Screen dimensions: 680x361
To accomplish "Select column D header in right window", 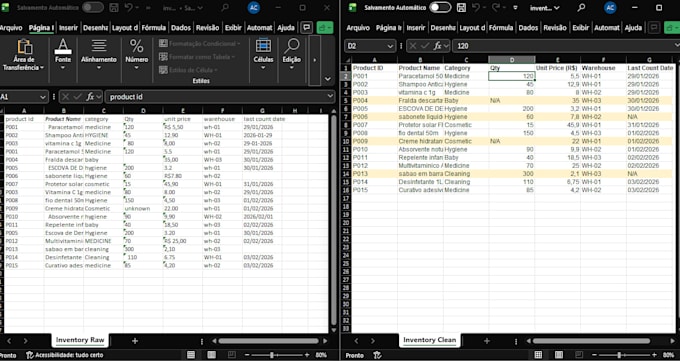I will [512, 59].
